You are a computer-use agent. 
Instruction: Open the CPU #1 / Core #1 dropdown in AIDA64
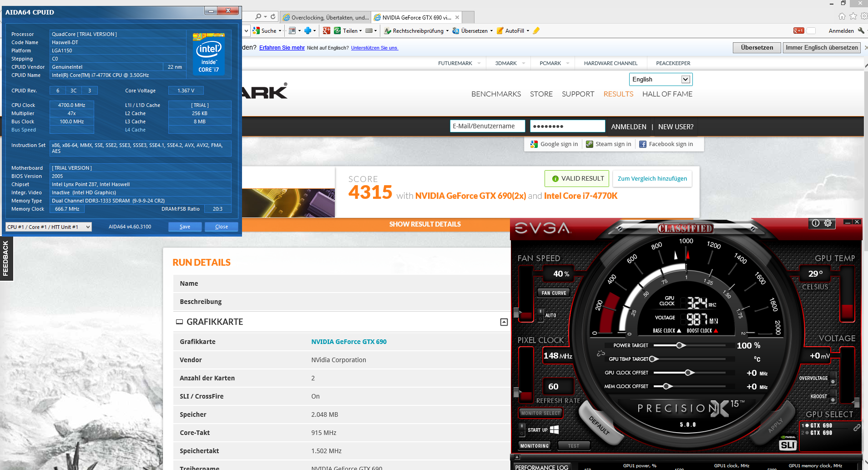[49, 227]
